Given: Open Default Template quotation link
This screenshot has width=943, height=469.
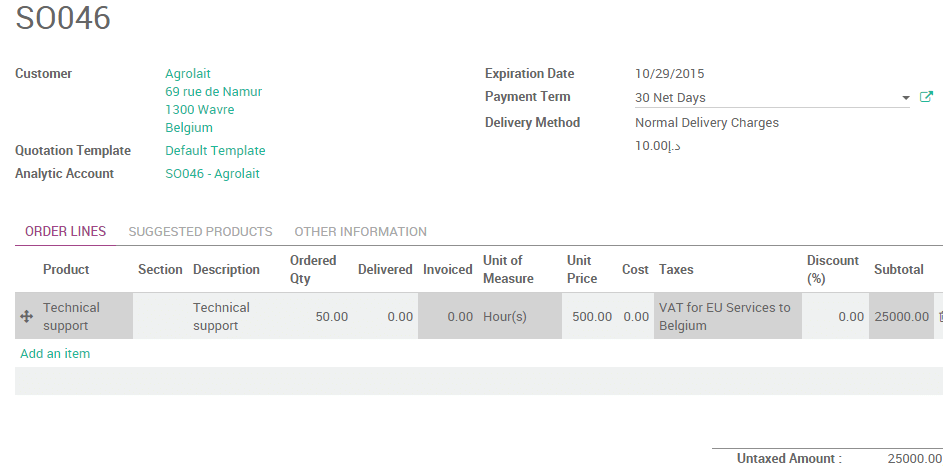Looking at the screenshot, I should 215,151.
